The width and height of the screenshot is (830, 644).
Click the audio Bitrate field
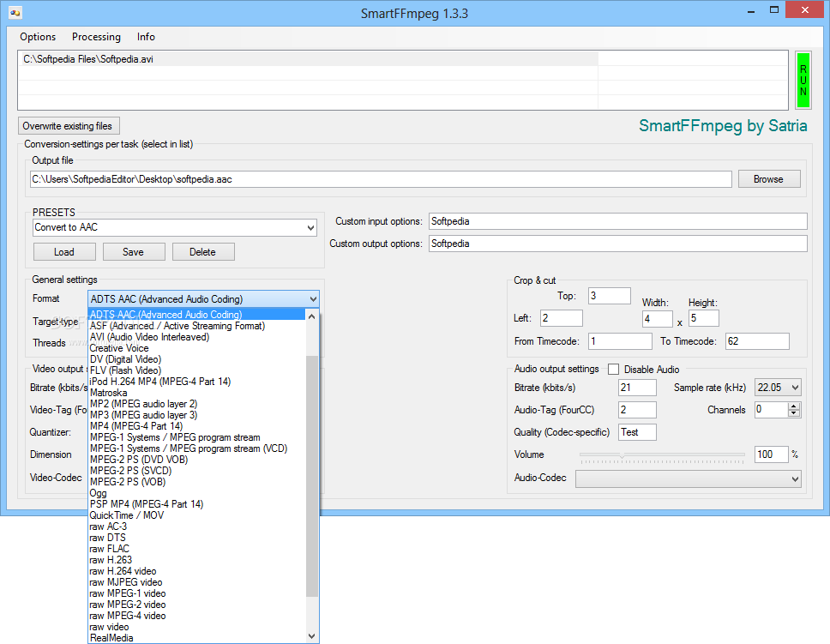click(x=637, y=388)
